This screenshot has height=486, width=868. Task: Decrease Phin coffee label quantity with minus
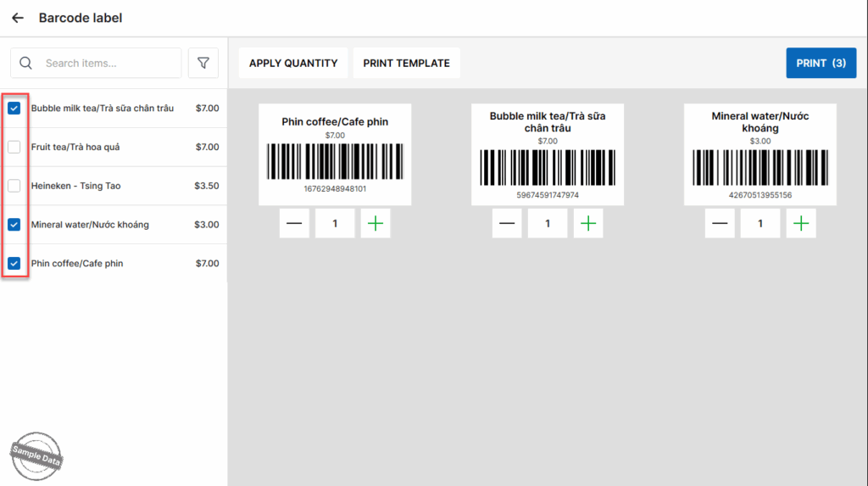coord(294,224)
